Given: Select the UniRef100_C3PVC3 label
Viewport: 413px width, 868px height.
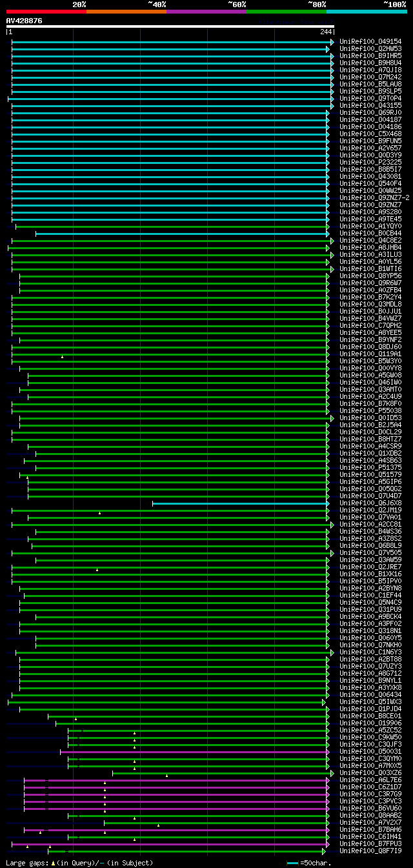Looking at the screenshot, I should click(x=370, y=802).
